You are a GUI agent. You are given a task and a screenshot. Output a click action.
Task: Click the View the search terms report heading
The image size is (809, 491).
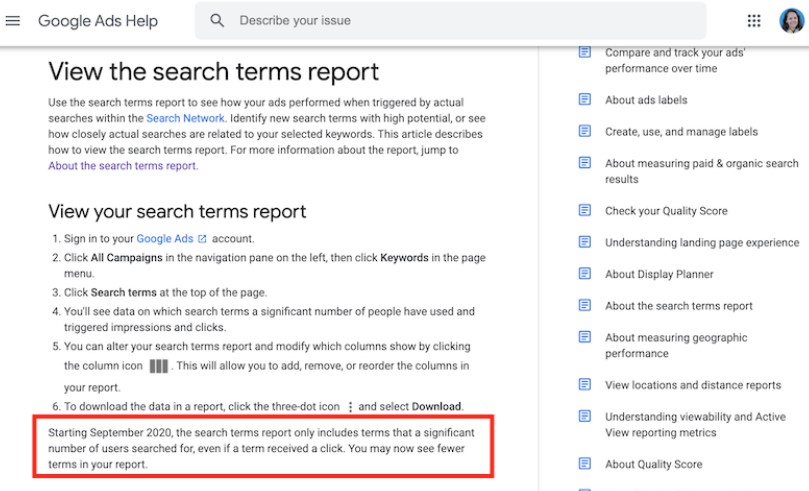pos(214,72)
